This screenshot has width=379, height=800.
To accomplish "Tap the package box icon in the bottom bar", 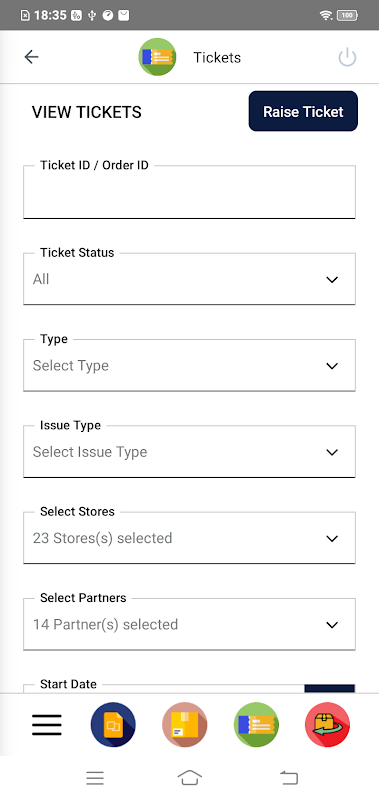I will pos(185,724).
